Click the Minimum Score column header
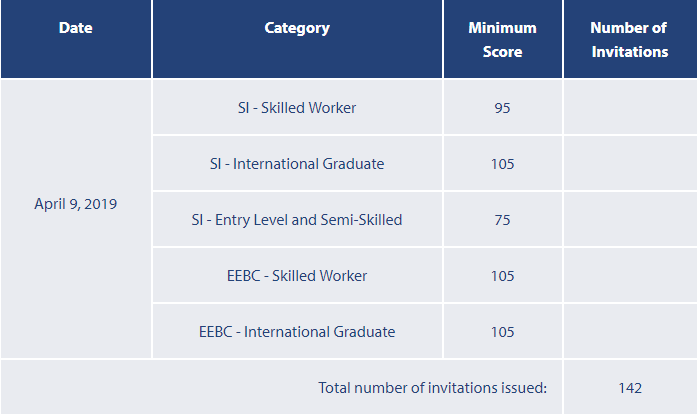This screenshot has height=415, width=698. tap(502, 40)
